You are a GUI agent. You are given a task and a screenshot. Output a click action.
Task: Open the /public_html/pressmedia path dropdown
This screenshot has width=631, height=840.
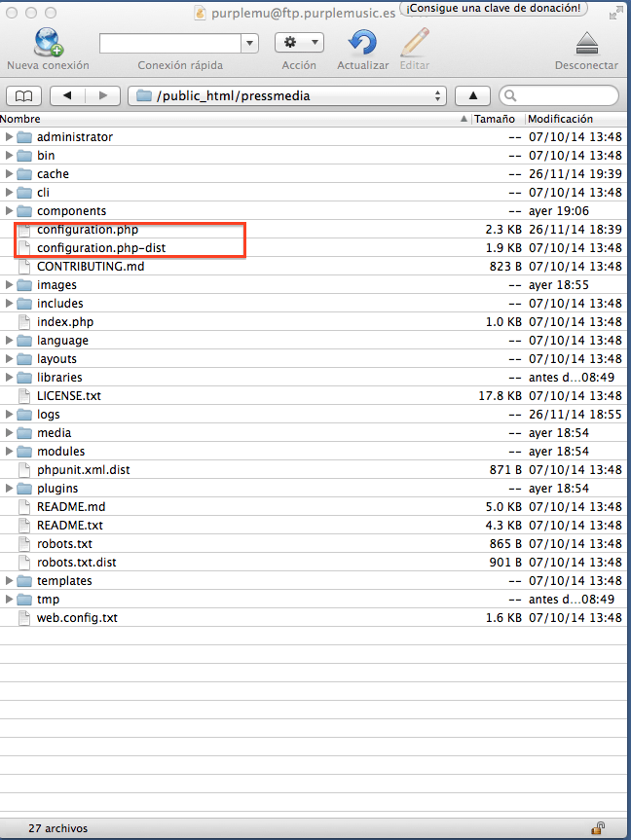tap(287, 96)
